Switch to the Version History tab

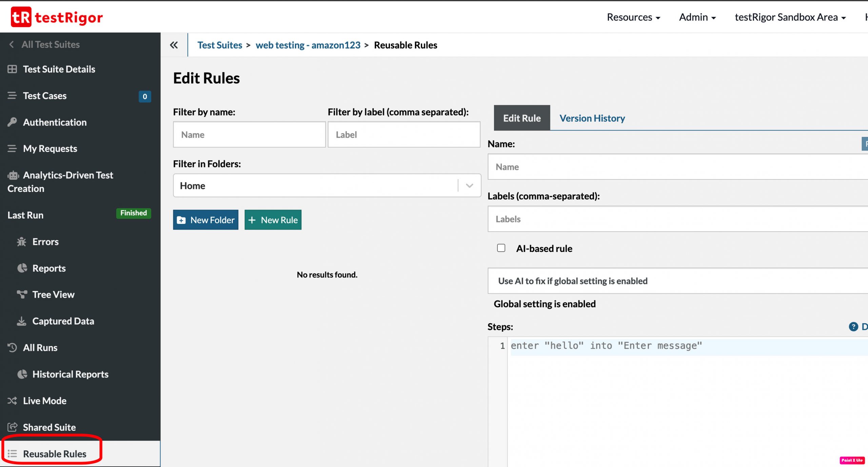pyautogui.click(x=592, y=118)
